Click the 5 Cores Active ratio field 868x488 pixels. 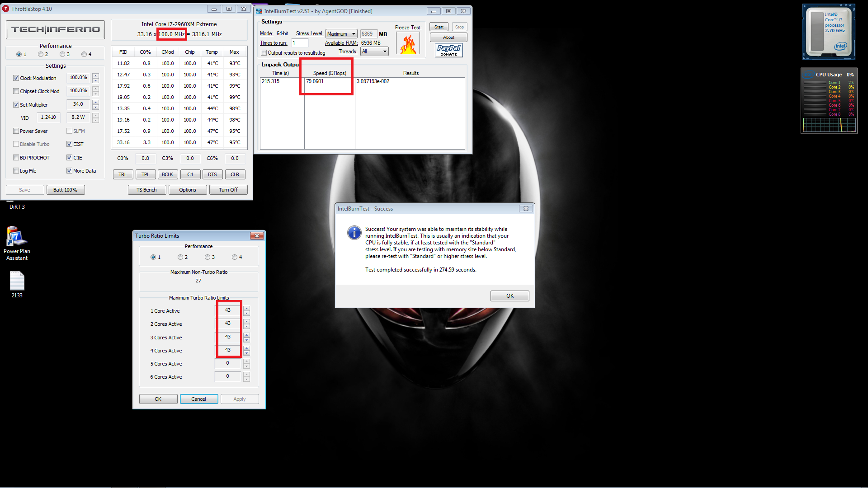228,363
